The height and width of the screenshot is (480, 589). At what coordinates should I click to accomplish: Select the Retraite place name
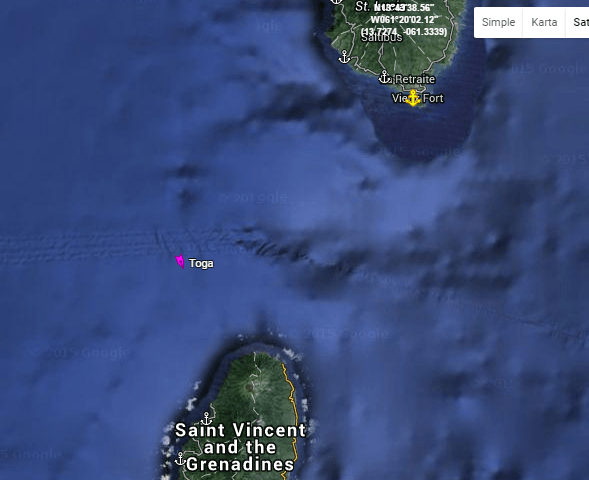(x=415, y=79)
